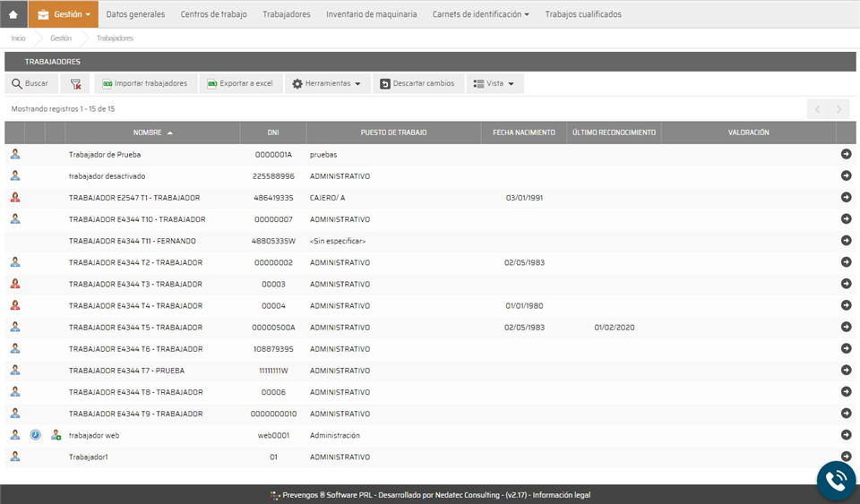The width and height of the screenshot is (860, 504).
Task: Click add-user icon in trabajador web row
Action: point(56,435)
